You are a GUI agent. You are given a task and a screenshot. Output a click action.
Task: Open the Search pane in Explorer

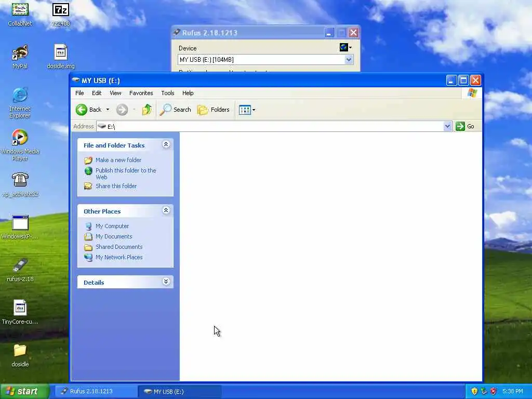coord(176,110)
